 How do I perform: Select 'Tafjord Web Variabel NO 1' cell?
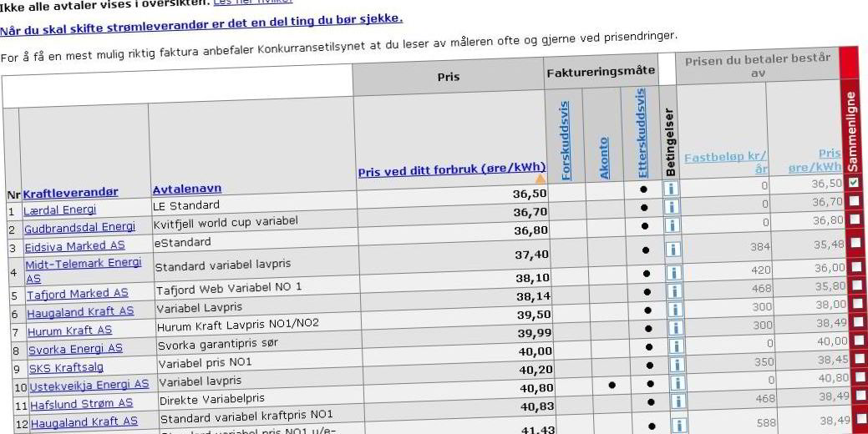point(229,289)
